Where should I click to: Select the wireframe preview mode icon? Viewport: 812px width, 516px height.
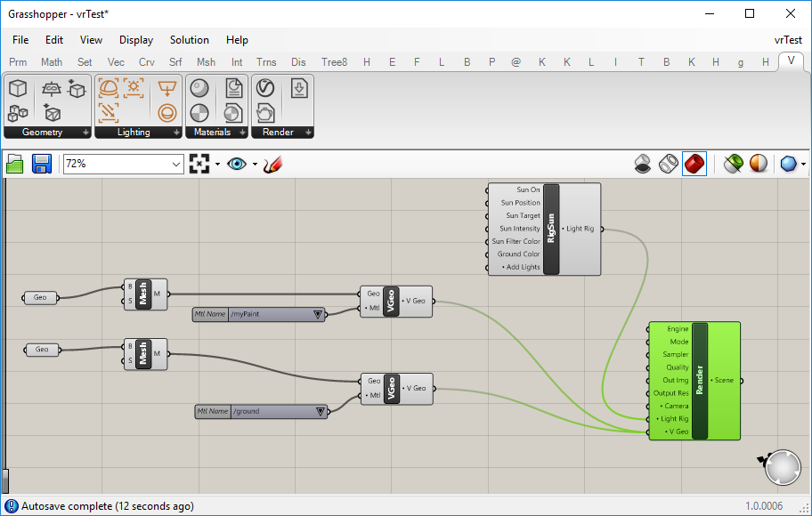(668, 164)
